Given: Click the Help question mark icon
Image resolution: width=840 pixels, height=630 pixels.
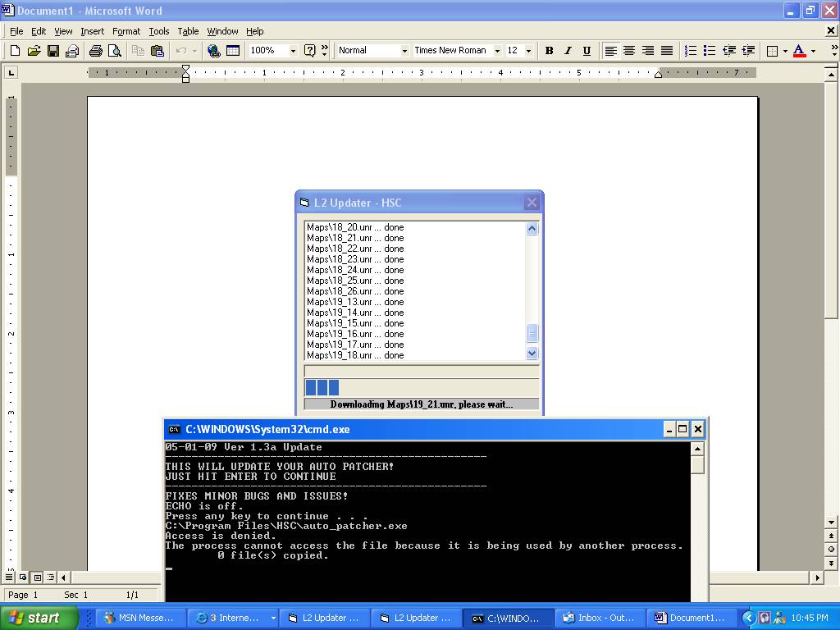Looking at the screenshot, I should click(x=309, y=50).
